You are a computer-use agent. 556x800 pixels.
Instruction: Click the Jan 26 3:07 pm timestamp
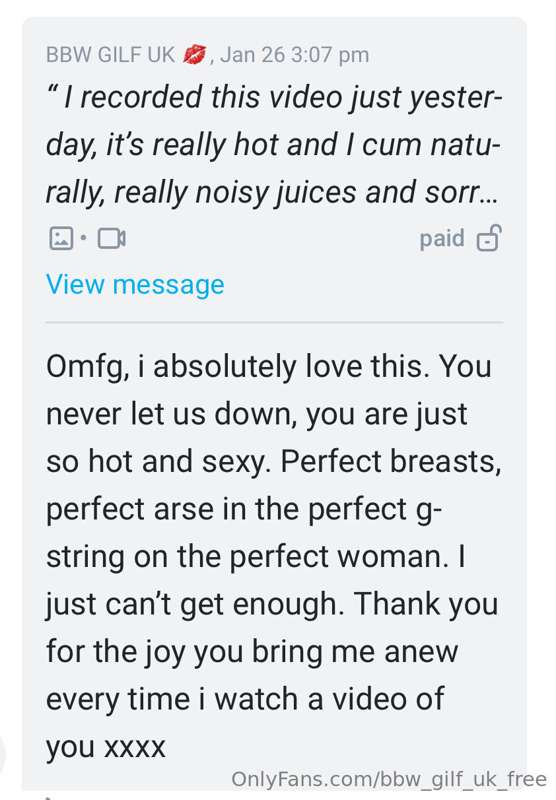pos(295,55)
